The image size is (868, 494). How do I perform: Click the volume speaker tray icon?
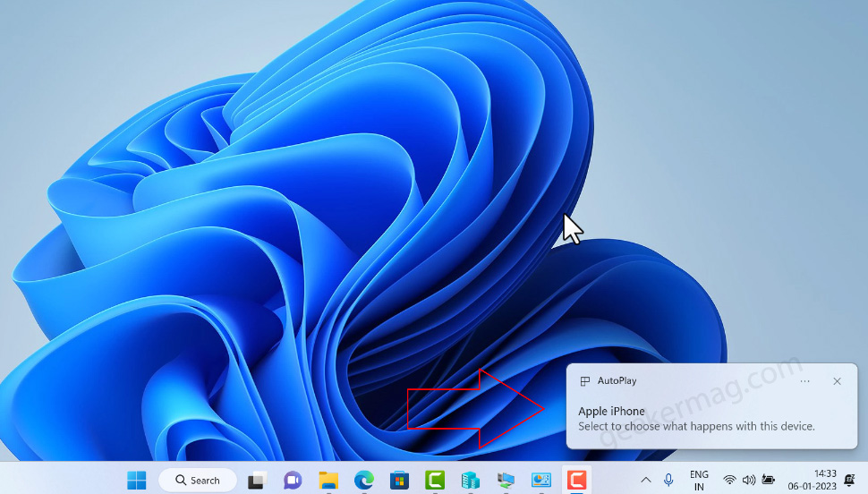click(749, 481)
